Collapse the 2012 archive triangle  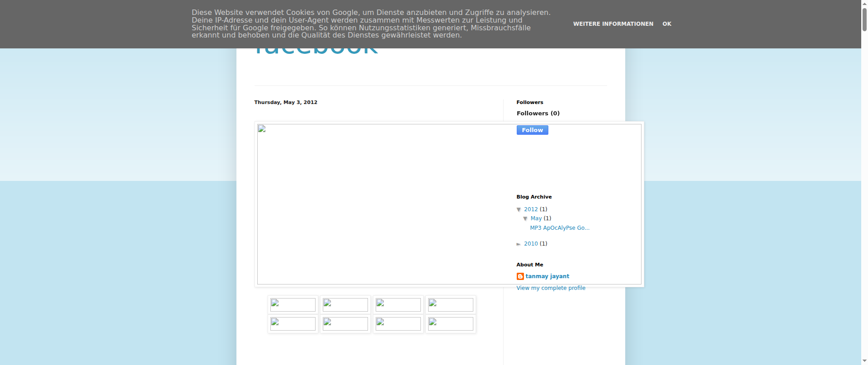point(519,209)
